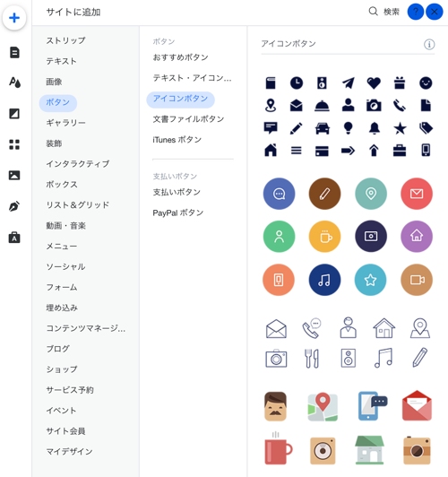Screen dimensions: 448x477
Task: Add the solid clock icon button
Action: click(297, 82)
